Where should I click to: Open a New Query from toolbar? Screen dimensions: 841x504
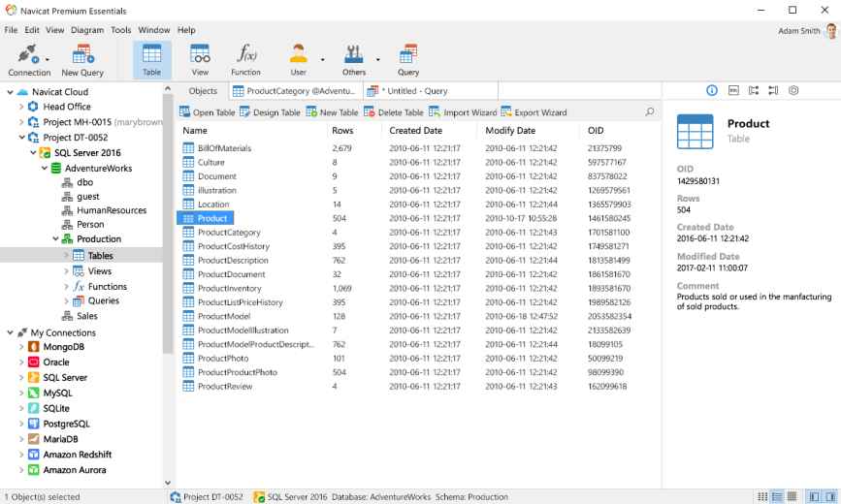click(x=82, y=59)
